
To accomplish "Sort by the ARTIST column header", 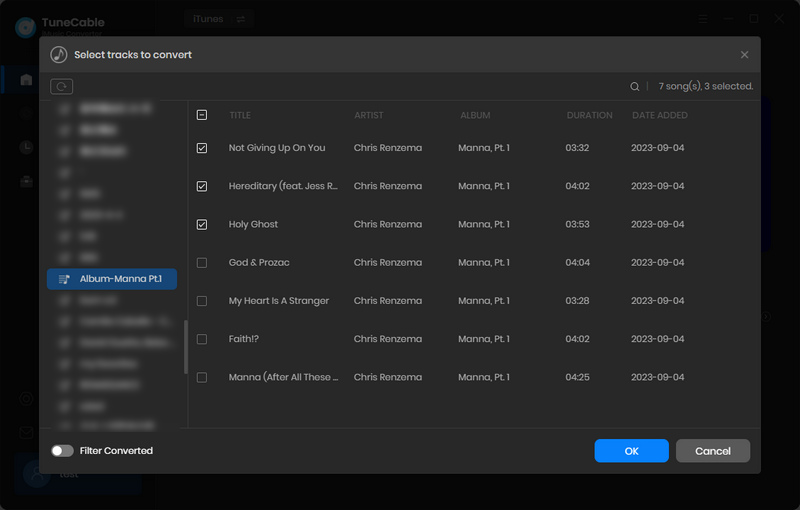I will [x=368, y=115].
